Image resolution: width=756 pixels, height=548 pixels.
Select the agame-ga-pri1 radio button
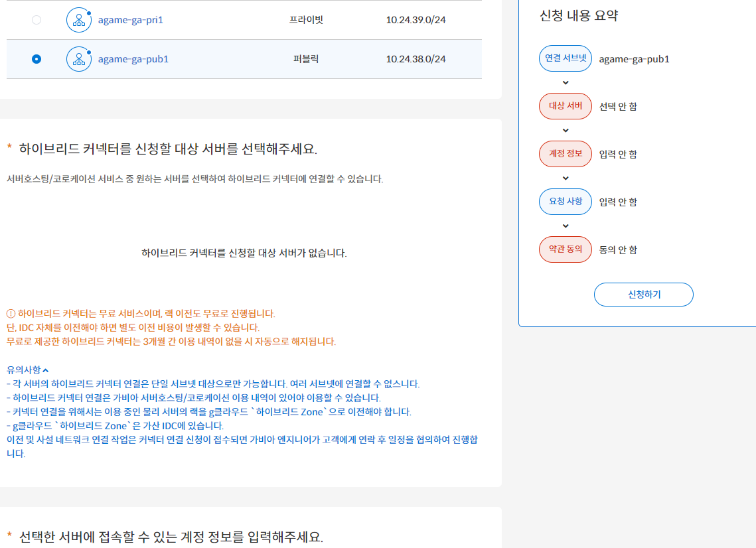click(x=37, y=19)
